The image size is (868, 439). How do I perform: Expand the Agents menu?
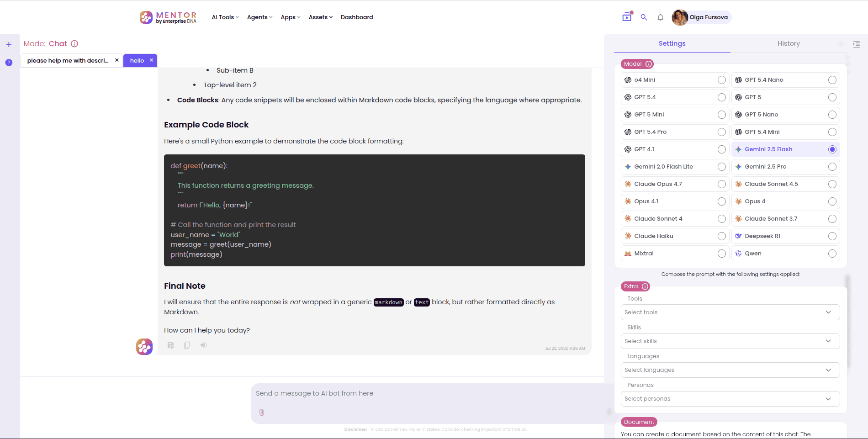(259, 17)
